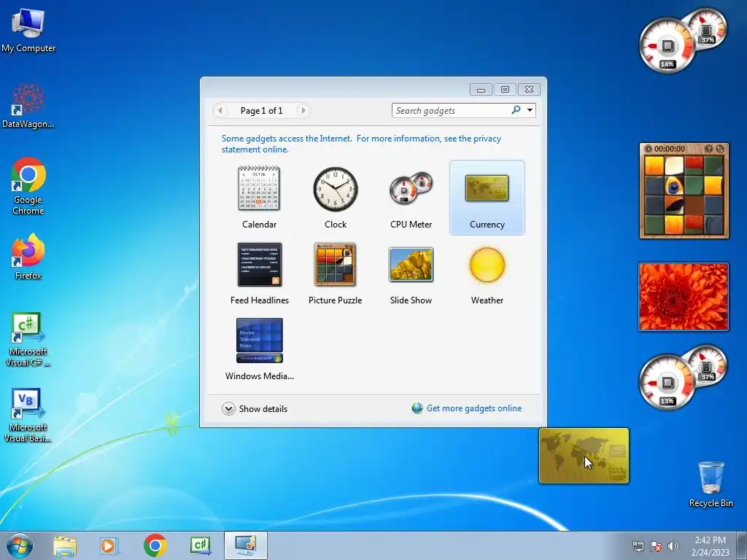747x560 pixels.
Task: Close the gadget gallery window
Action: [530, 90]
